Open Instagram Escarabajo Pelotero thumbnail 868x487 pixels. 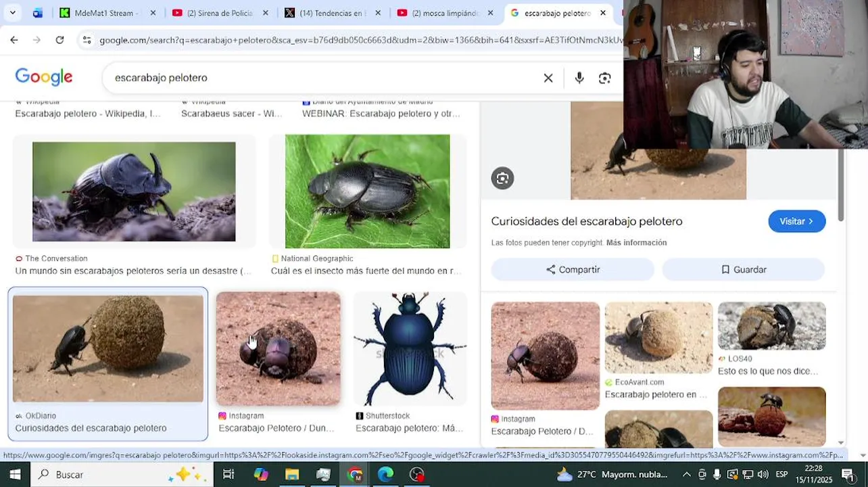278,349
